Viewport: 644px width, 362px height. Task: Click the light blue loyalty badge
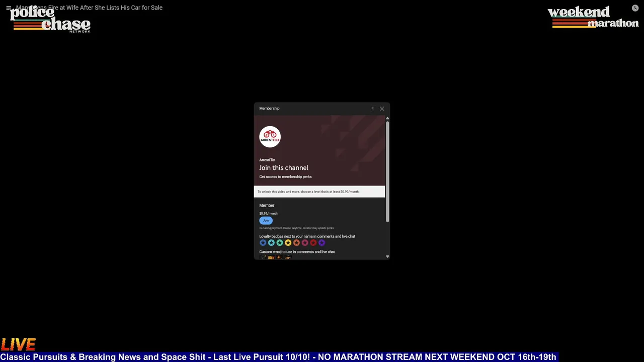[271, 243]
